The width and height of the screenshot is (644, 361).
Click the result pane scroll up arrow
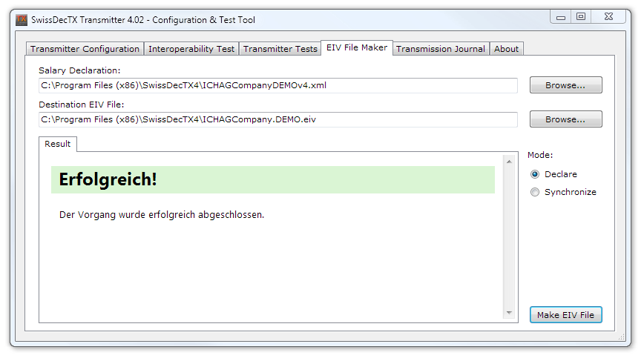[x=508, y=161]
